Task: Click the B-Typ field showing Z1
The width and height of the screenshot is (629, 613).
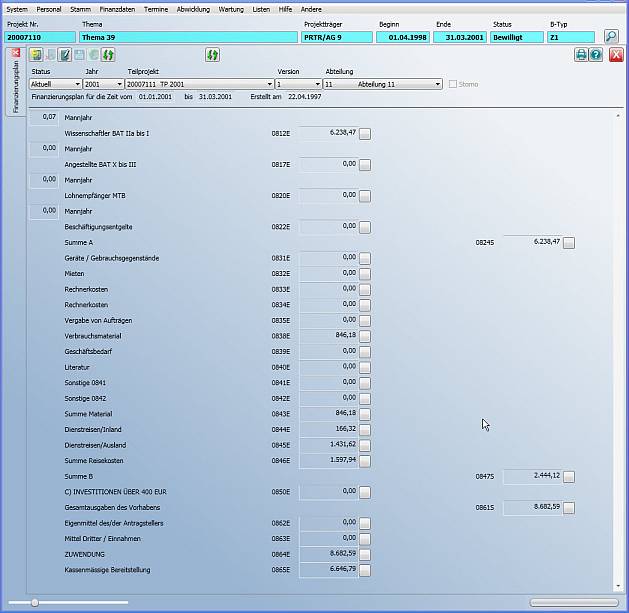Action: click(x=571, y=37)
